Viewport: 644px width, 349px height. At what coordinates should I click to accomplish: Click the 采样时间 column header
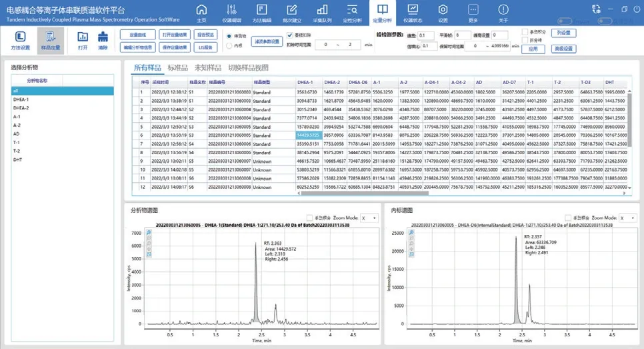pos(169,82)
